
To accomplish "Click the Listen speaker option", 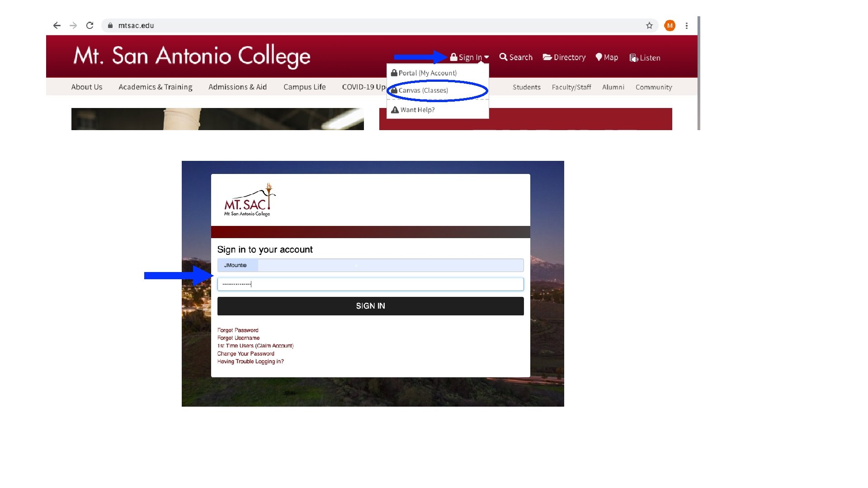I will [645, 58].
